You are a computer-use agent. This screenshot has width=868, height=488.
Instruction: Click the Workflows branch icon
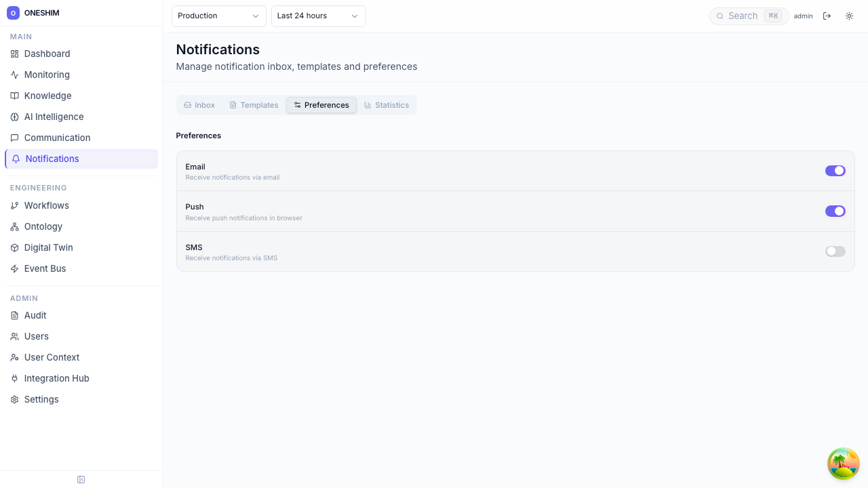pos(14,206)
